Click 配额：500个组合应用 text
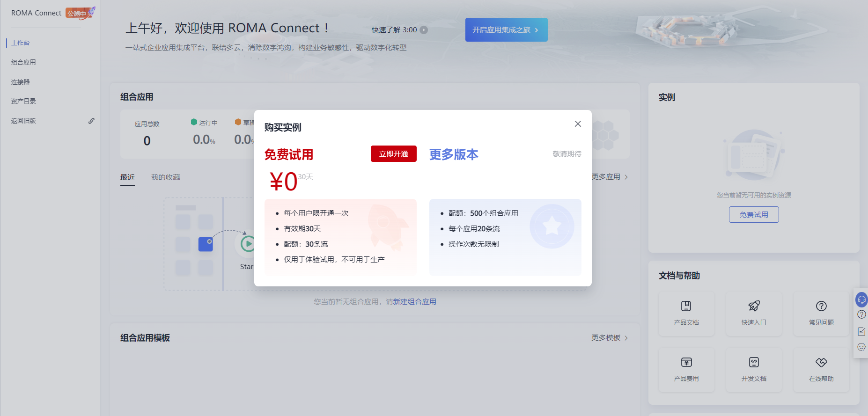 click(x=483, y=213)
